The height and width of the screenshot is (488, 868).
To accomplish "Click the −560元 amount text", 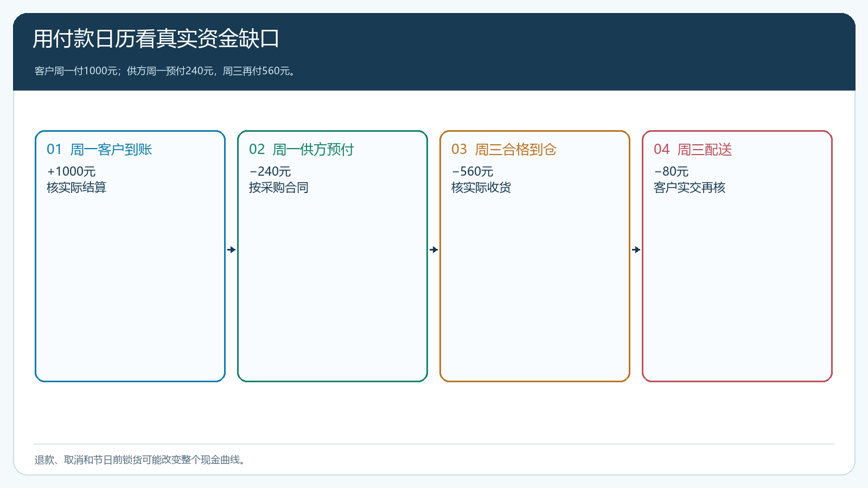I will (x=473, y=171).
